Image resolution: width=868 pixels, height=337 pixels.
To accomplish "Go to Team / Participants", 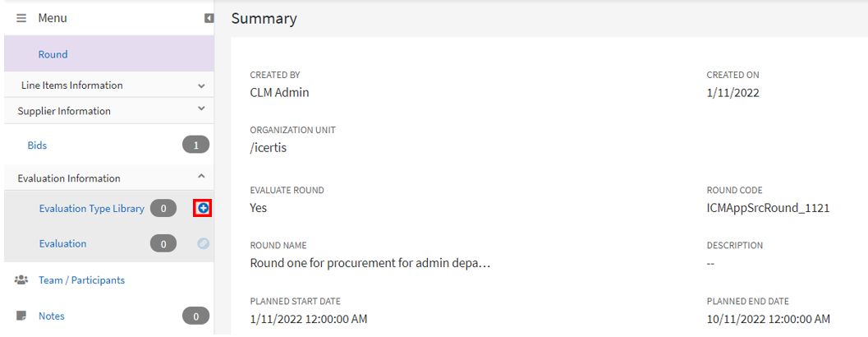I will pos(81,280).
